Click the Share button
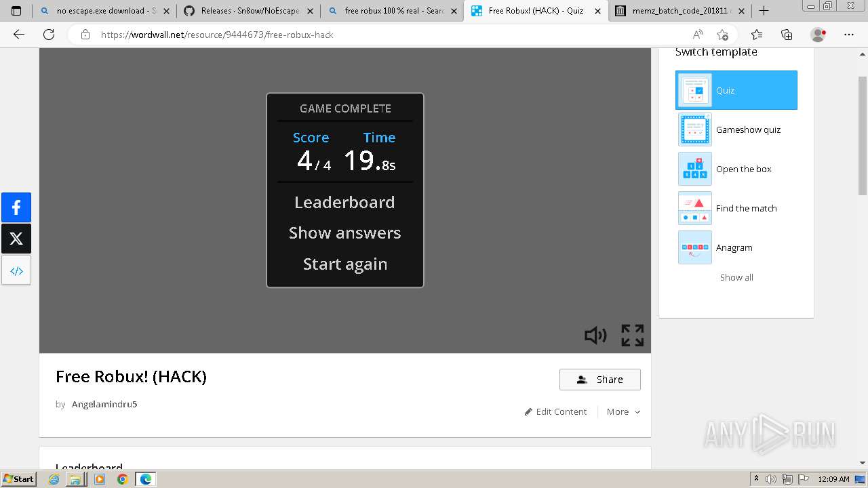This screenshot has height=488, width=868. (600, 380)
